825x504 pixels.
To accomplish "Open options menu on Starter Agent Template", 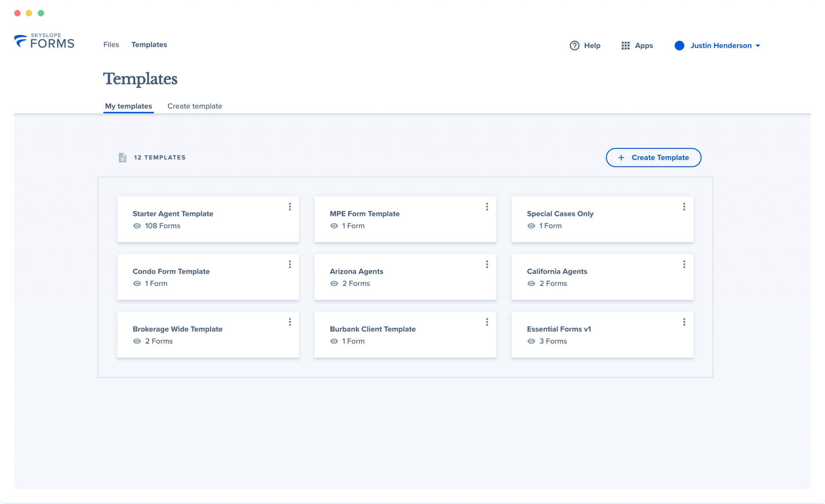I will [x=290, y=207].
